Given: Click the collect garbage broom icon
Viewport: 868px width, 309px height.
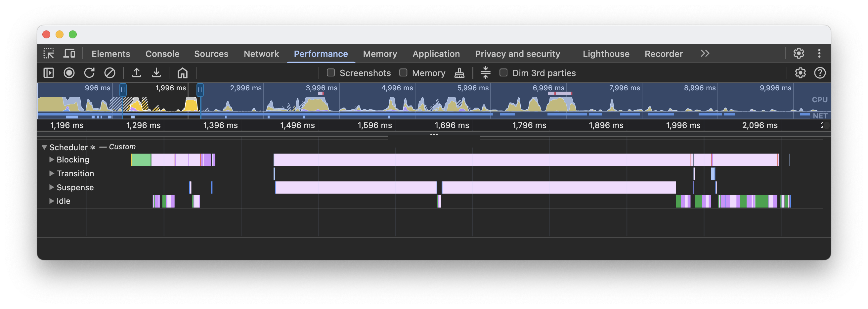Looking at the screenshot, I should [x=459, y=73].
